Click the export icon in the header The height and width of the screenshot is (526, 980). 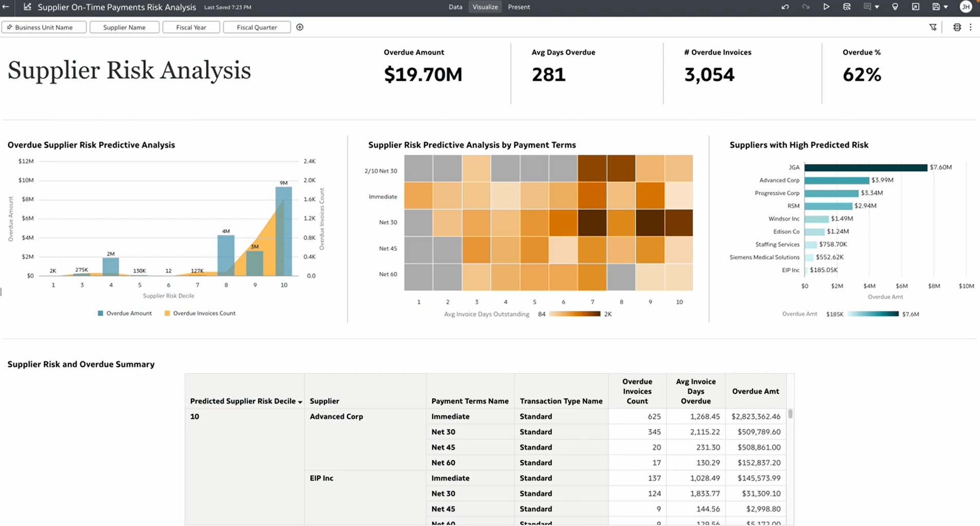915,7
